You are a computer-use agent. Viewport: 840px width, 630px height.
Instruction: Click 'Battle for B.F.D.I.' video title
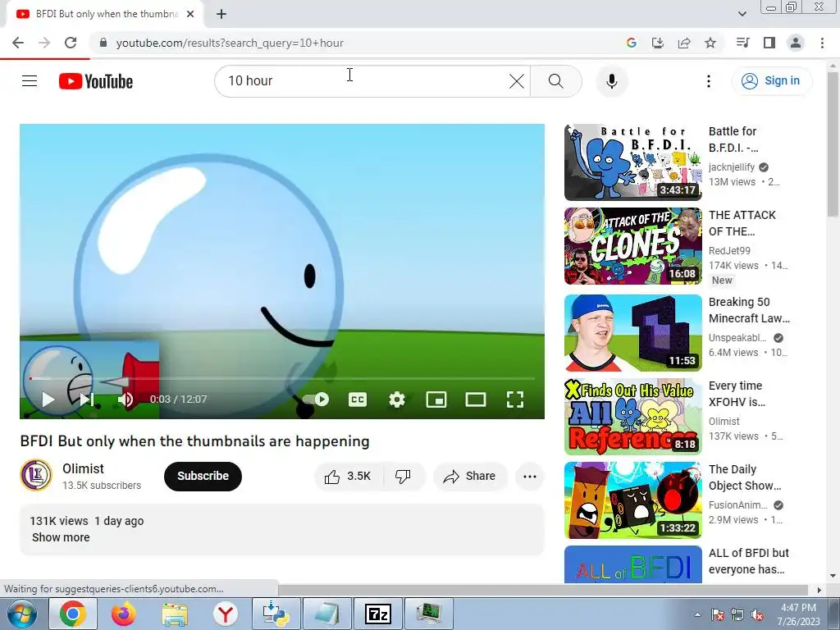click(733, 139)
